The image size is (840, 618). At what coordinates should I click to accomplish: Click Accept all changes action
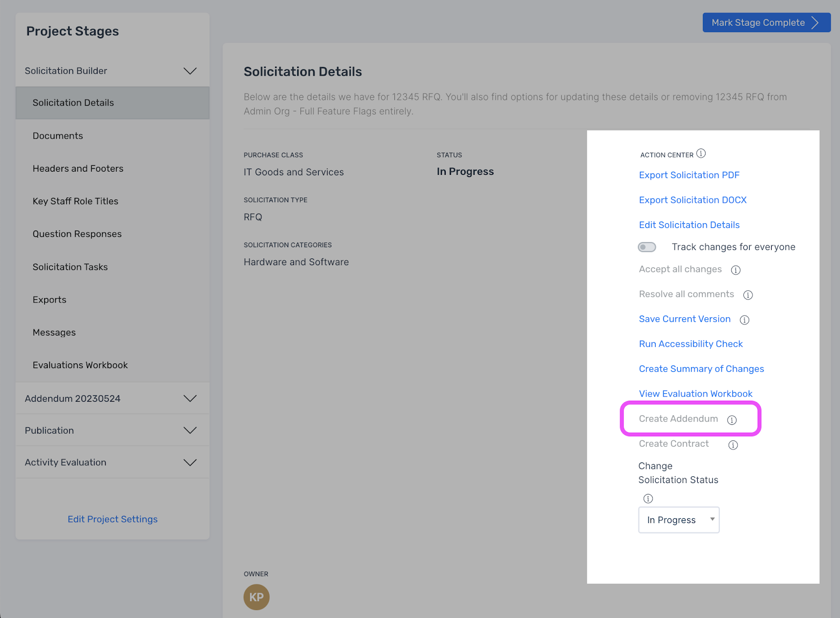tap(680, 269)
